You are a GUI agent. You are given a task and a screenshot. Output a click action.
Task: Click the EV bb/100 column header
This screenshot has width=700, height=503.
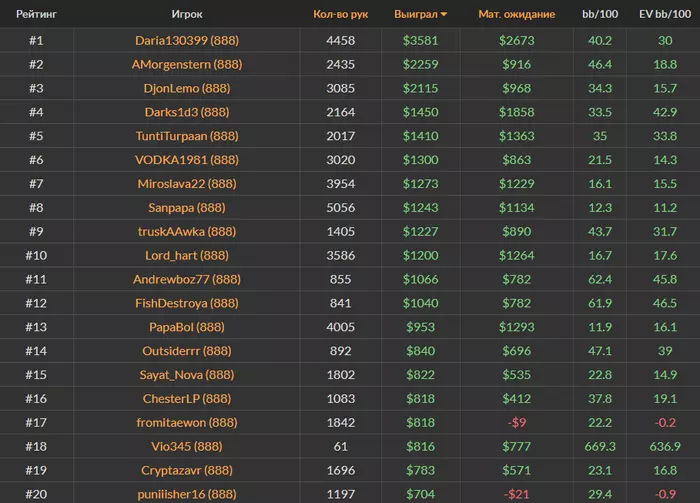click(x=665, y=14)
